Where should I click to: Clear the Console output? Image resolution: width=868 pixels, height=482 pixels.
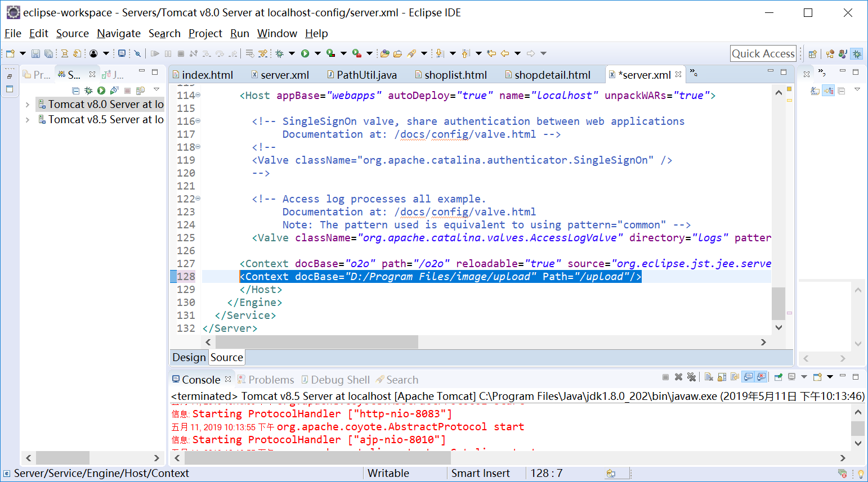click(x=709, y=377)
